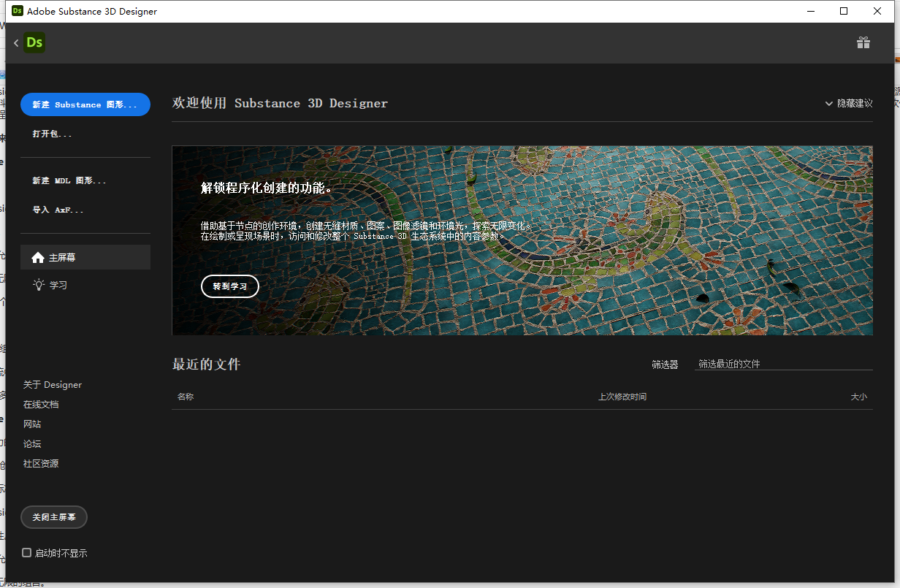Click the 筛选器 label
This screenshot has width=900, height=588.
click(665, 364)
